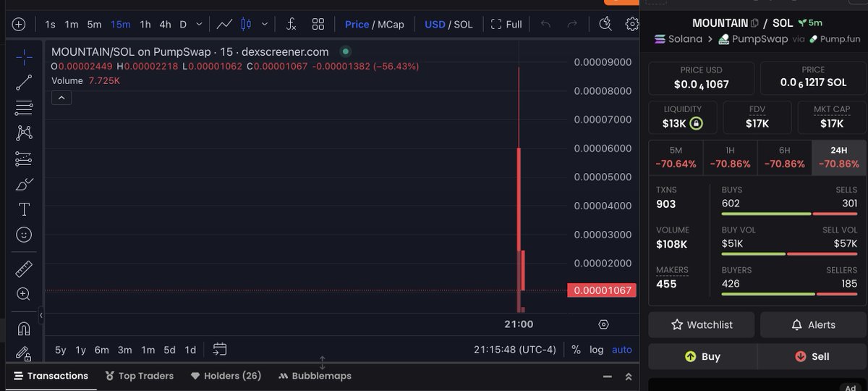Open the Fibonacci retracement tool
This screenshot has height=391, width=868.
click(24, 107)
